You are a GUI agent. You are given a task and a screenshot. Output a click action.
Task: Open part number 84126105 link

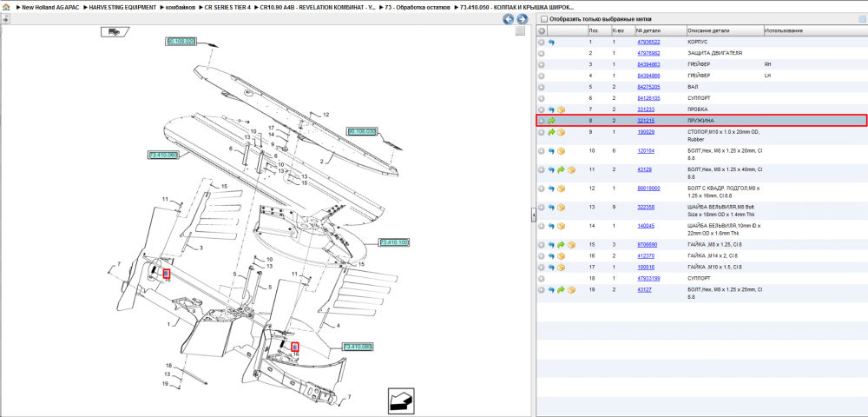pyautogui.click(x=648, y=98)
